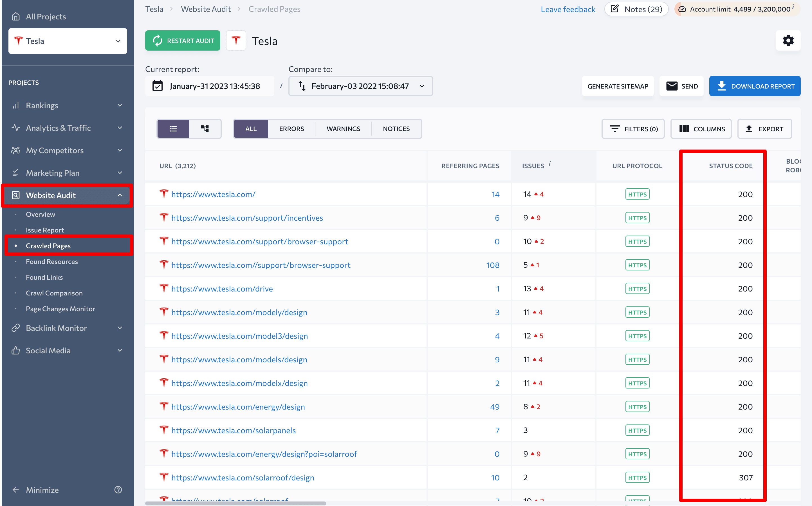Open the Tesla project selector dropdown
The height and width of the screenshot is (506, 812).
point(66,40)
